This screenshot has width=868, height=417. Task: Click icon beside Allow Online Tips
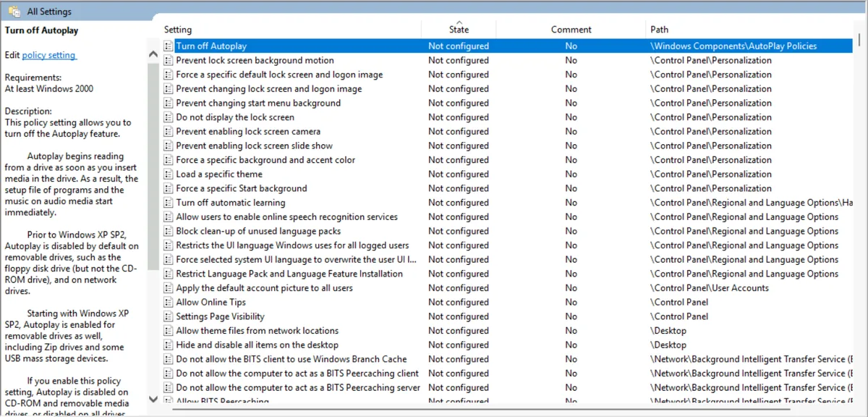click(x=168, y=302)
